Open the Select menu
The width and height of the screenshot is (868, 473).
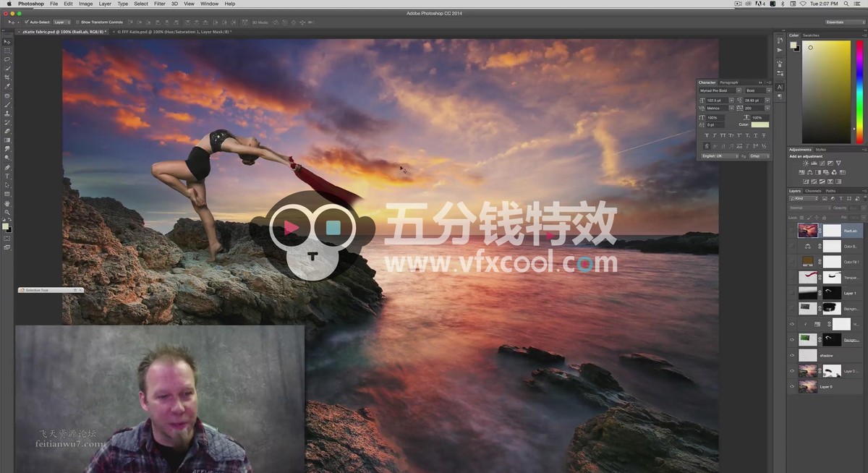click(141, 4)
